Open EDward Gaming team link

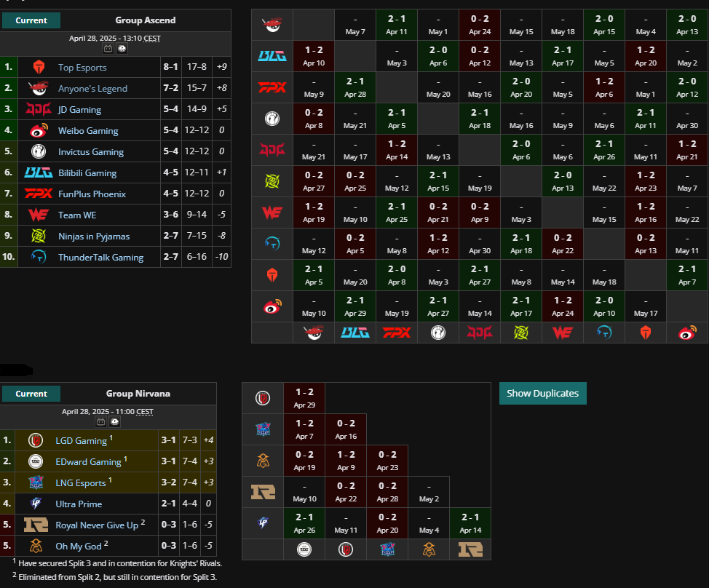click(88, 462)
